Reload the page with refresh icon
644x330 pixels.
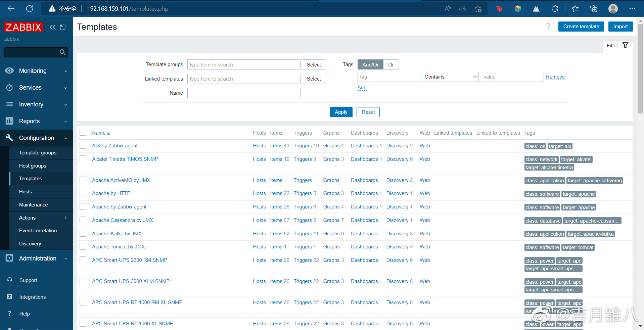(x=30, y=9)
